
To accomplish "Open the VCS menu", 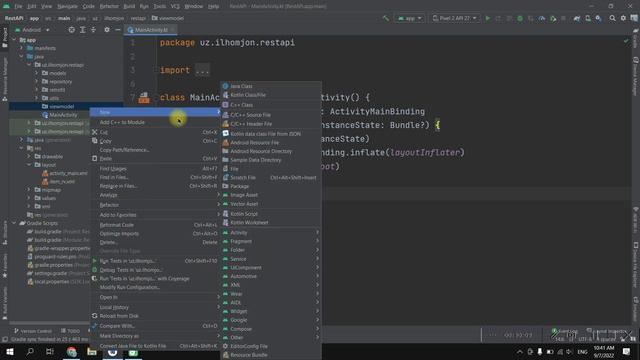I will (x=175, y=6).
